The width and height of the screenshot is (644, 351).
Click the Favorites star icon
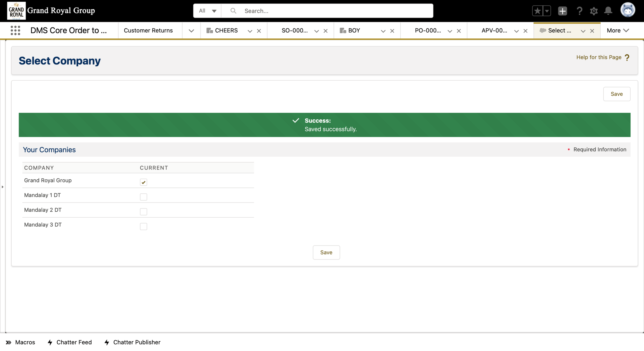pyautogui.click(x=537, y=11)
